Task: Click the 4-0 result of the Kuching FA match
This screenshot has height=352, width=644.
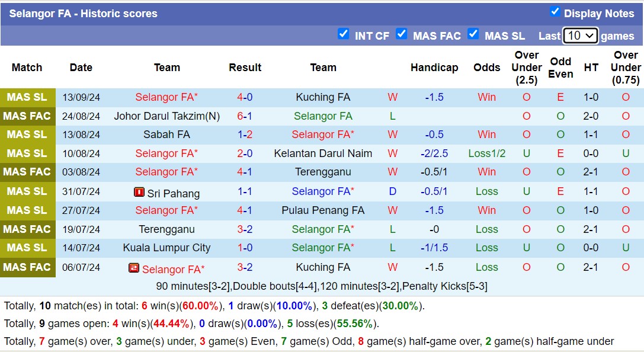Action: tap(245, 97)
